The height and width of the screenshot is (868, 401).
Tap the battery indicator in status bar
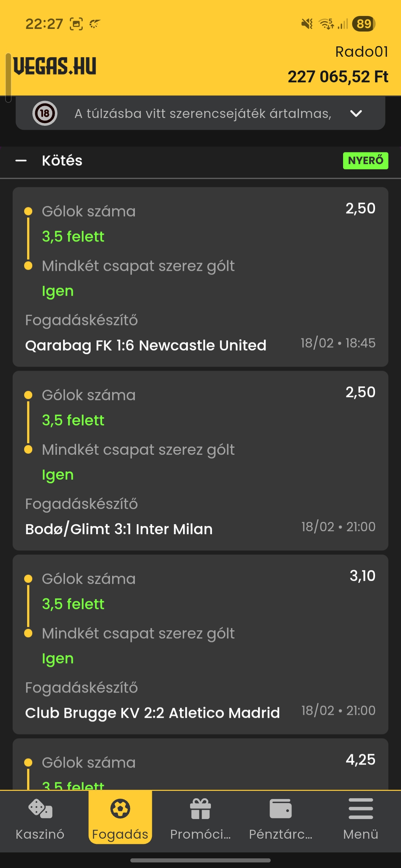(364, 24)
